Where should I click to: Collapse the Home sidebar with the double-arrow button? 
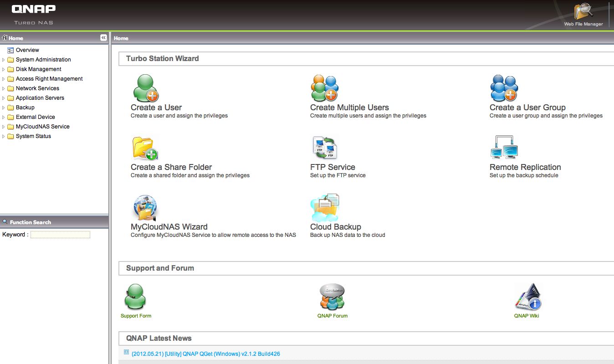point(103,38)
